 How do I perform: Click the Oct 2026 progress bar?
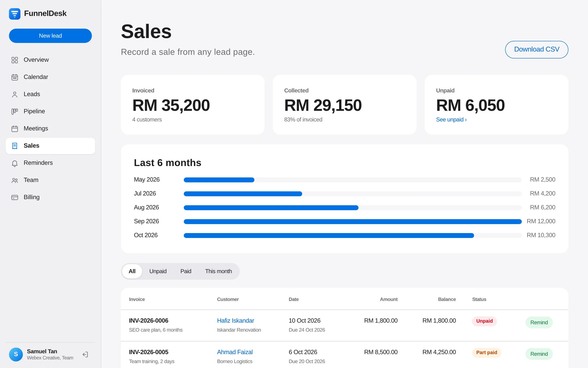(x=353, y=236)
